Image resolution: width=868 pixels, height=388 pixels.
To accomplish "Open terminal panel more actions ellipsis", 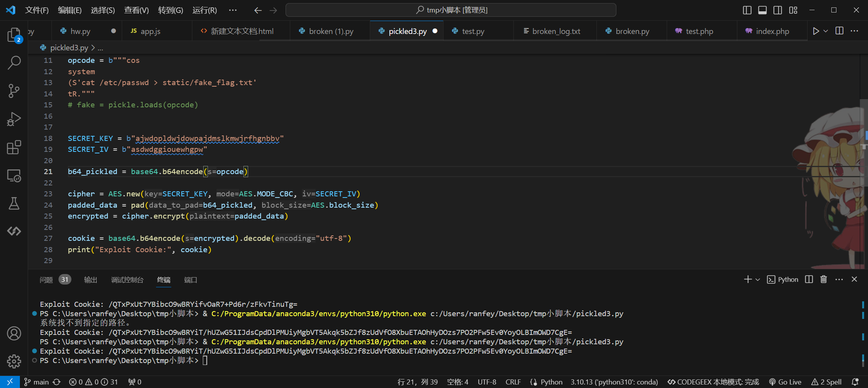I will (839, 279).
